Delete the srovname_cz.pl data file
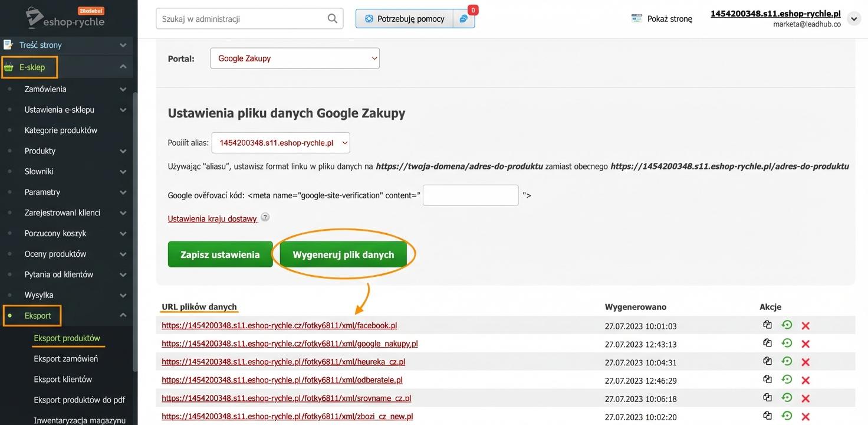 click(x=805, y=398)
